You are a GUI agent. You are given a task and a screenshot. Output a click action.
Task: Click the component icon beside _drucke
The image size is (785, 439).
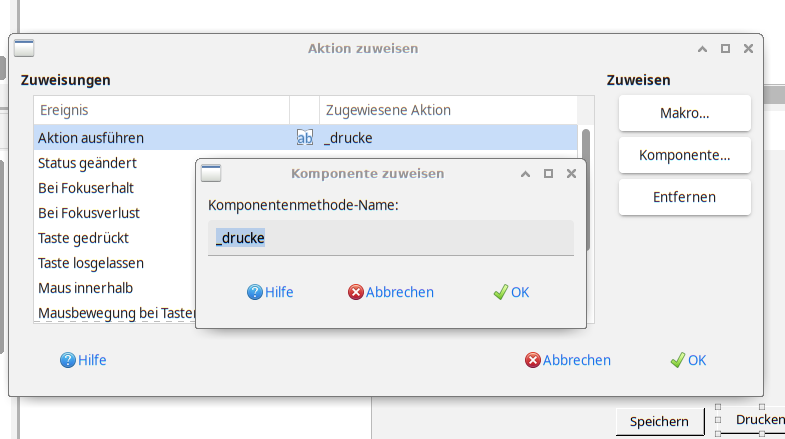pyautogui.click(x=304, y=138)
